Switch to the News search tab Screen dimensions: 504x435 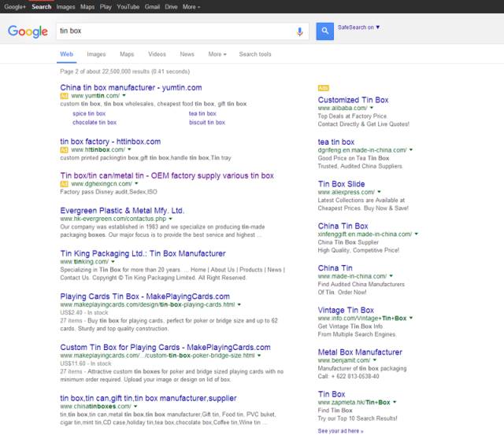tap(187, 54)
